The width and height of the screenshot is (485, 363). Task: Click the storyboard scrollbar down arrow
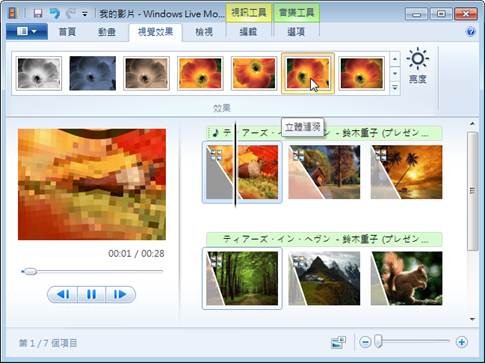(x=472, y=319)
